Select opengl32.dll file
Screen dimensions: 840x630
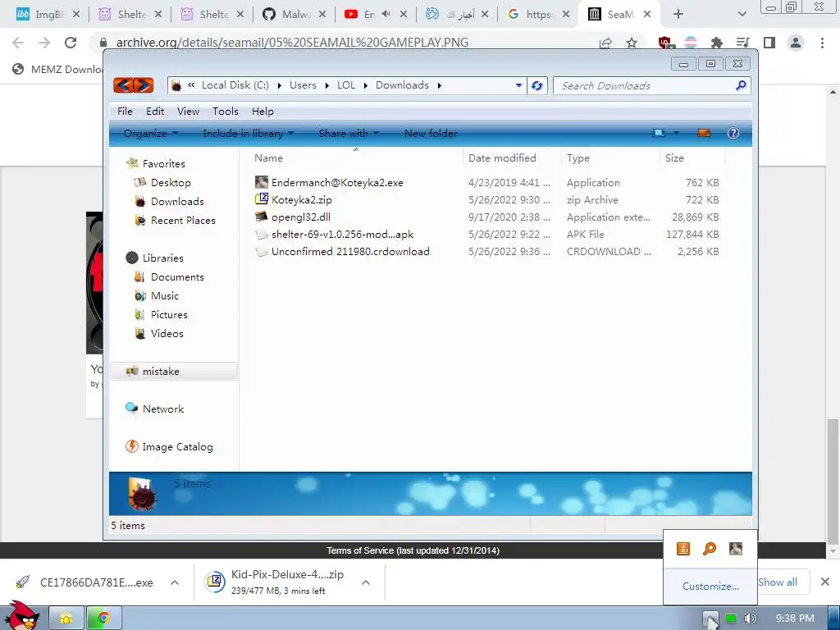[x=300, y=217]
